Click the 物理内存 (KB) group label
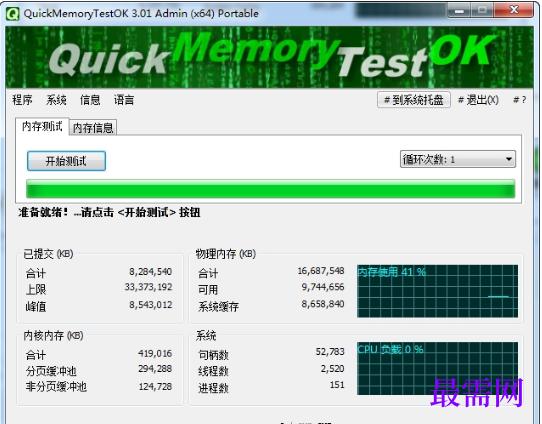This screenshot has width=542, height=424. point(226,254)
